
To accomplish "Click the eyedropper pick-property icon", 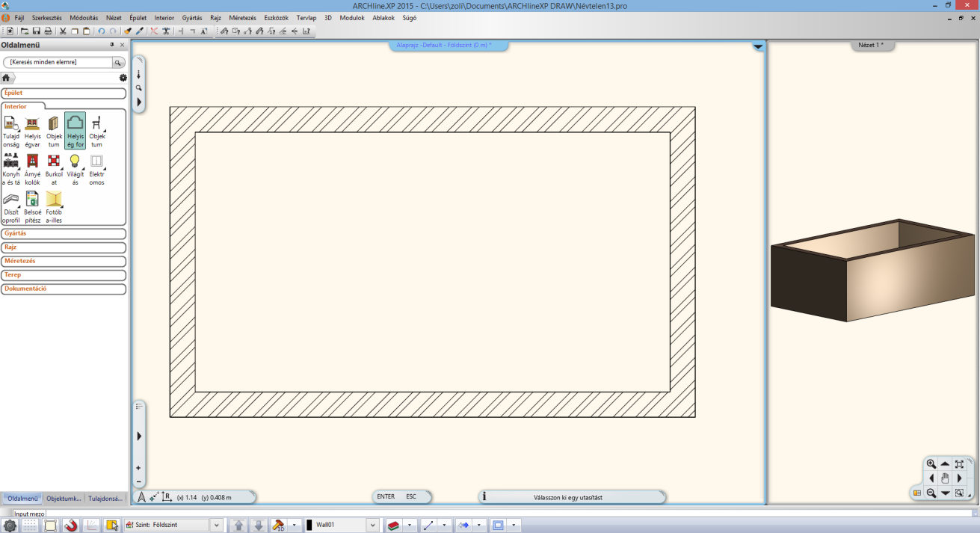I will (140, 31).
